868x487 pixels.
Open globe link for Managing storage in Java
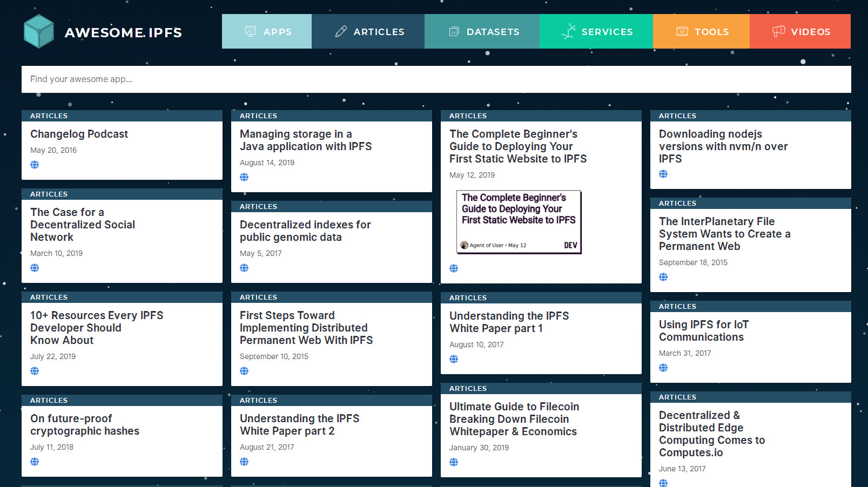pos(244,177)
